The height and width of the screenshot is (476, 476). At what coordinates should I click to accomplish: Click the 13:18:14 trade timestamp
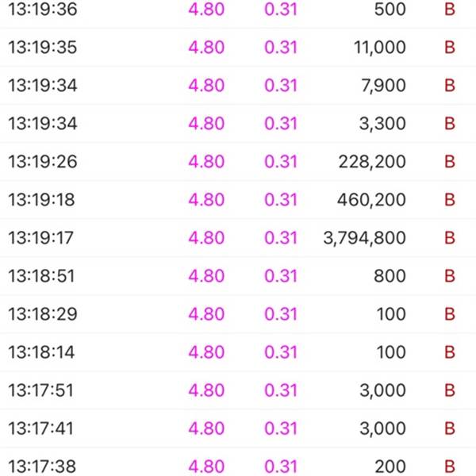[x=43, y=352]
